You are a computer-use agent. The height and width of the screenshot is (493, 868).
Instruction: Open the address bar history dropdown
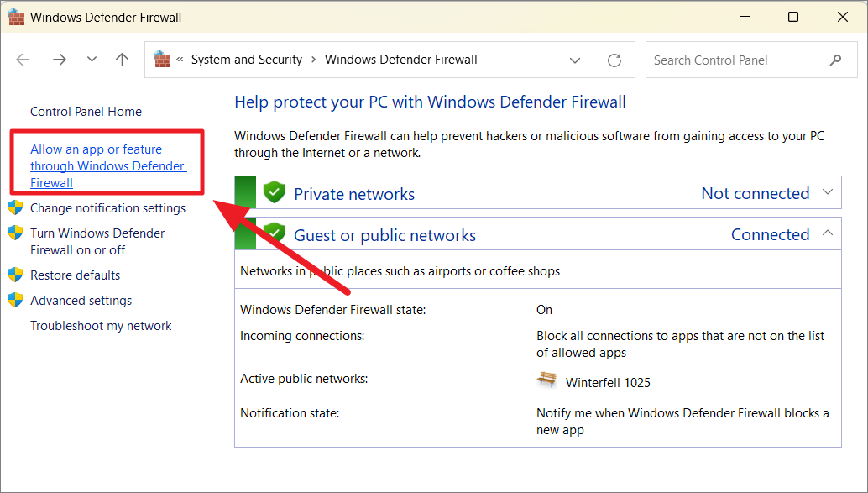pyautogui.click(x=575, y=60)
